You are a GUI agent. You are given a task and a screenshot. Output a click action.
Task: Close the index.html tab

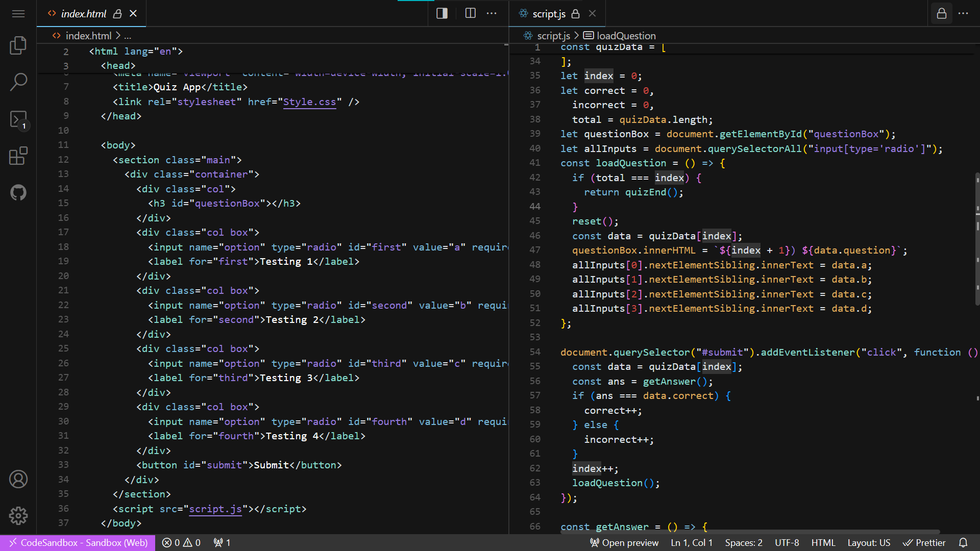pos(133,14)
